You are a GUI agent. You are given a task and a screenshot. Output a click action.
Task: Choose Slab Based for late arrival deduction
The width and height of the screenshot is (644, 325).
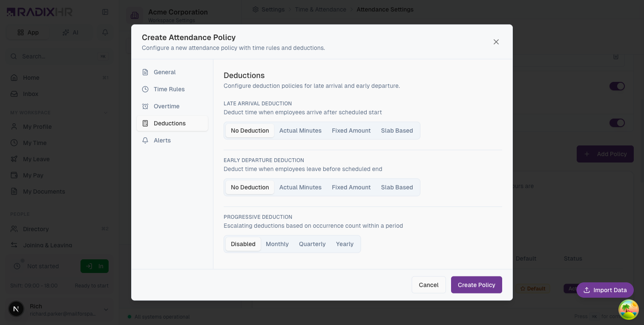point(397,131)
